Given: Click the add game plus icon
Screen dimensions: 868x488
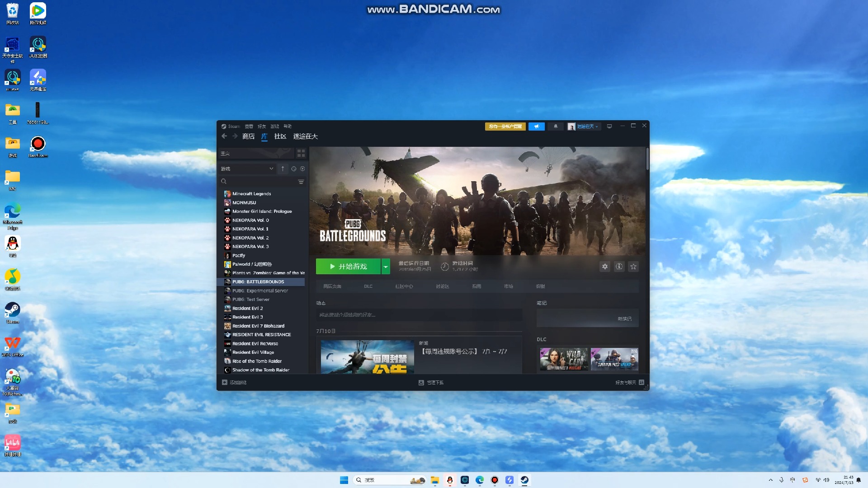Looking at the screenshot, I should pos(225,382).
